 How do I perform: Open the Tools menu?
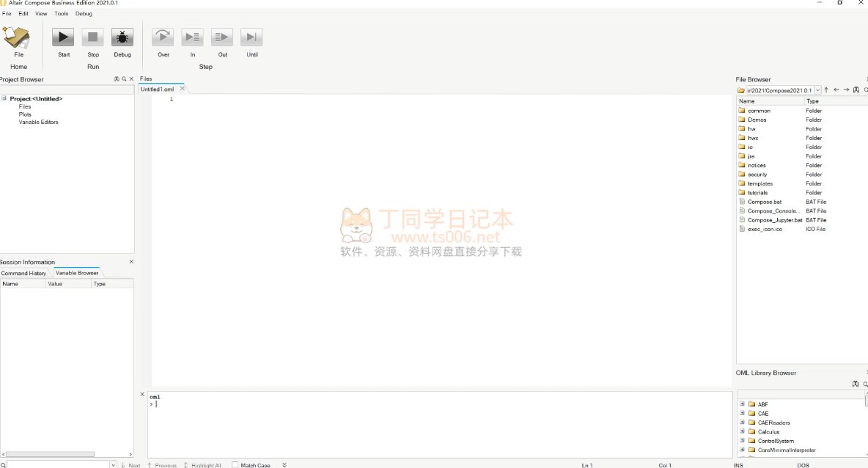pyautogui.click(x=62, y=13)
